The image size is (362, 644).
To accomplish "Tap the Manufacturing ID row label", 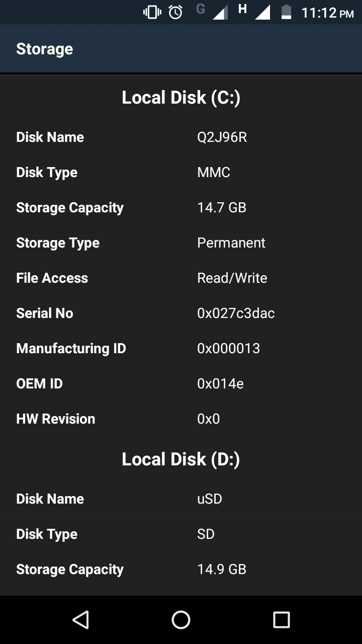I will (x=71, y=349).
